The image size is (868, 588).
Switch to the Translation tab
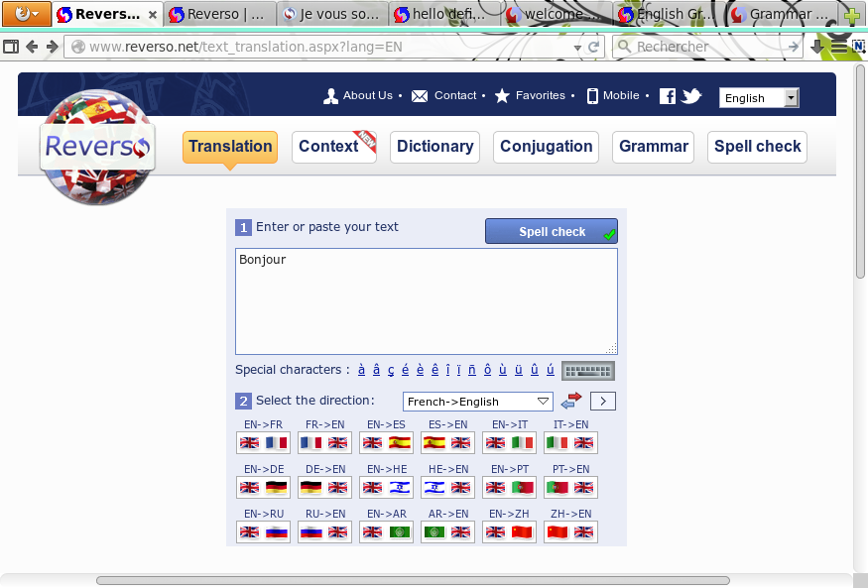point(230,147)
